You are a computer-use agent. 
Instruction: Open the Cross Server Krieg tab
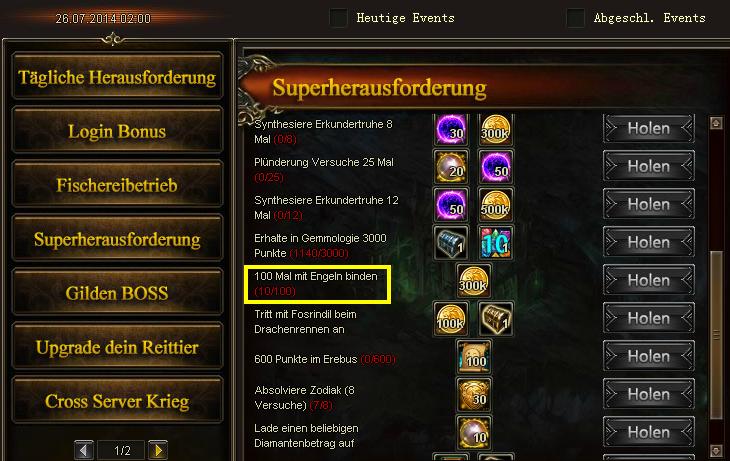point(117,401)
